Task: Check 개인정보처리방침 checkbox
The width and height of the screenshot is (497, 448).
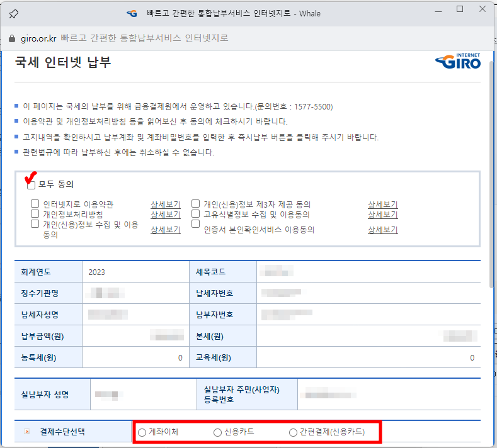Action: (35, 214)
